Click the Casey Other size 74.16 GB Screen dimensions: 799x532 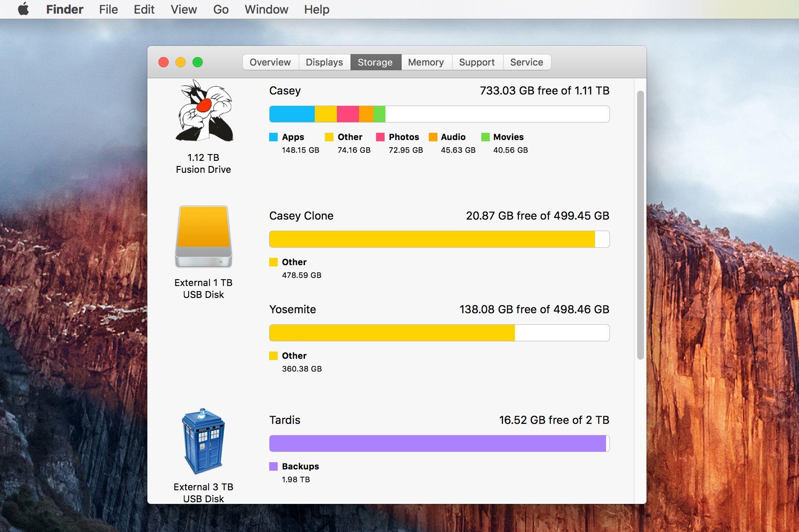click(354, 150)
